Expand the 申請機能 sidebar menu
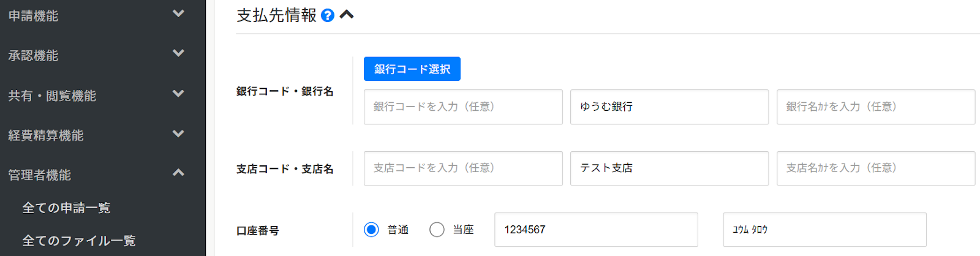This screenshot has width=980, height=256. 178,13
